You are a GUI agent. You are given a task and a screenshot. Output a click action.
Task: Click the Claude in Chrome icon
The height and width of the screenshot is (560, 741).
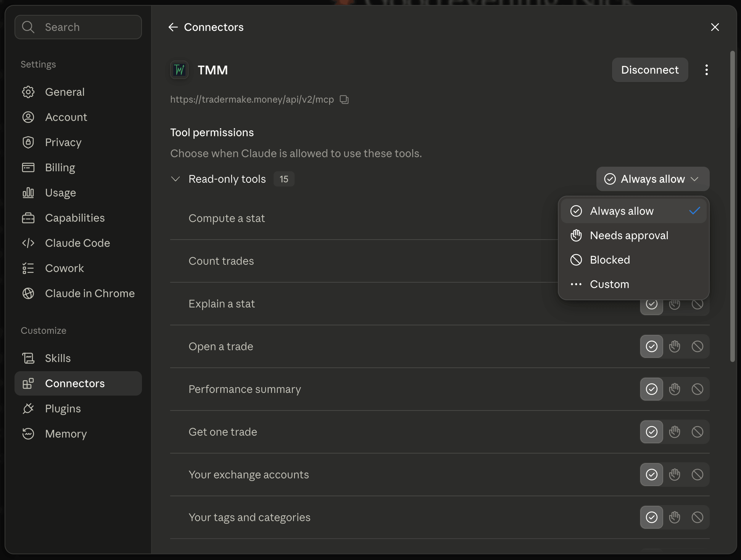click(x=28, y=293)
